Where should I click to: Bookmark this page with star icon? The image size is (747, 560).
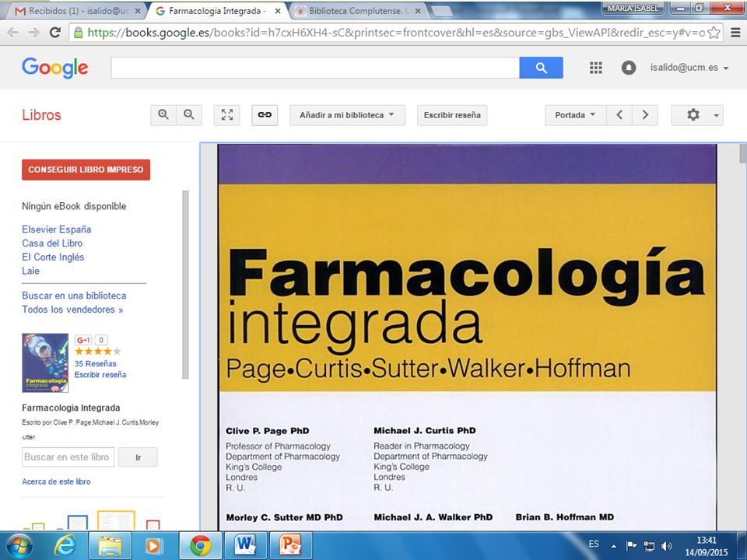click(x=714, y=33)
